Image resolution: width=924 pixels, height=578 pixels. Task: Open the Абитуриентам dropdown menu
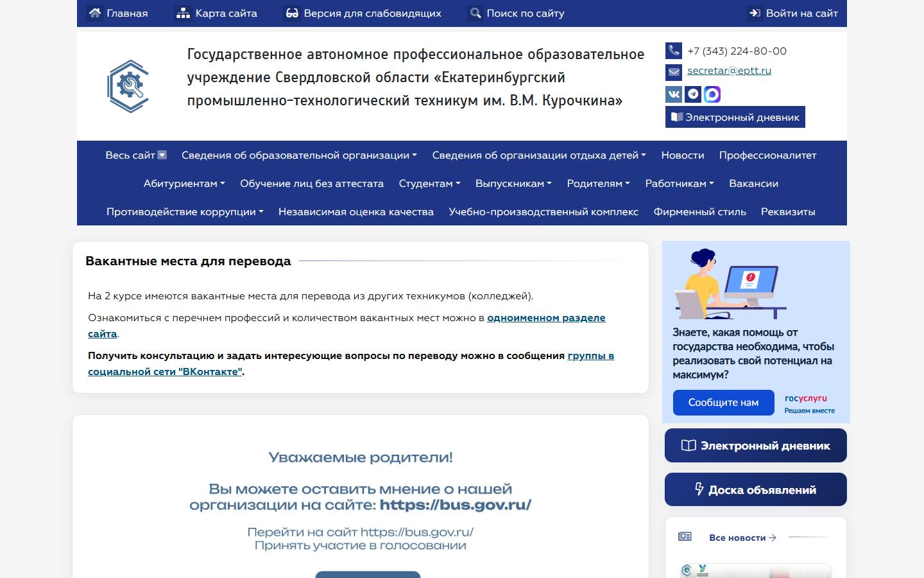pyautogui.click(x=184, y=184)
